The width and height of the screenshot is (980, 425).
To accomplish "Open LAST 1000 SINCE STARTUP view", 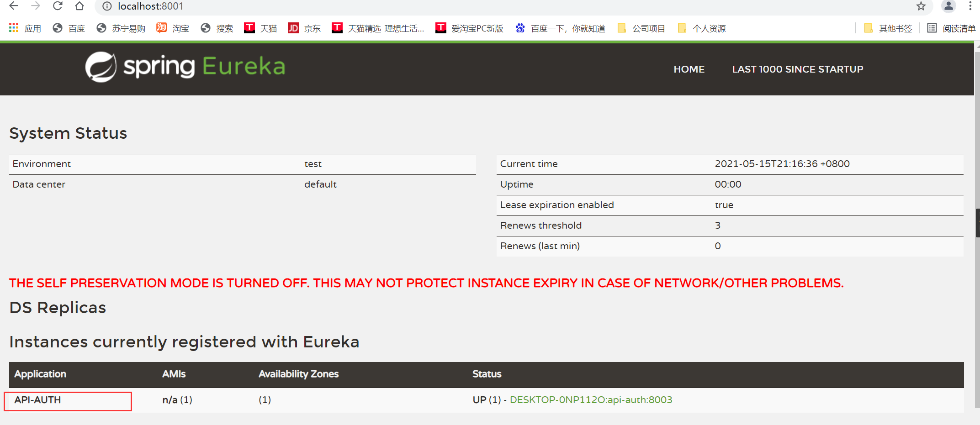I will 797,69.
